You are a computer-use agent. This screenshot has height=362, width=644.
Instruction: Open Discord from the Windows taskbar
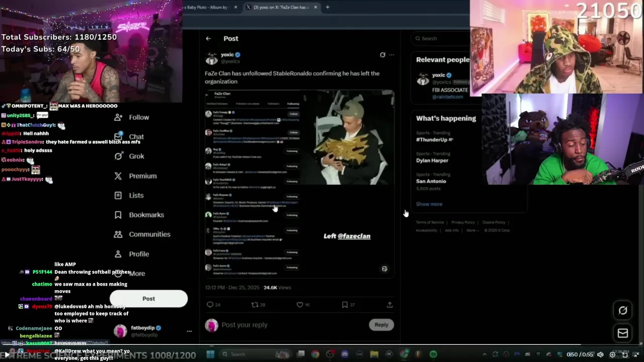point(345,354)
